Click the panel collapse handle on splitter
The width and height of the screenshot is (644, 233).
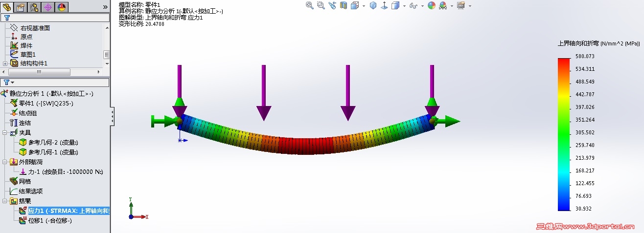pos(113,116)
